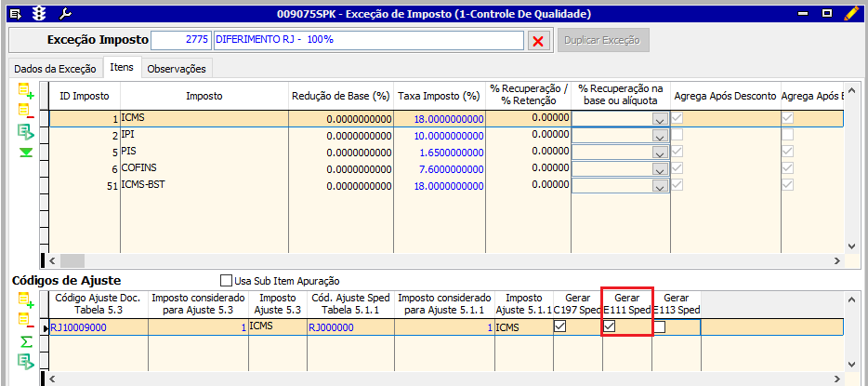Click scroll-down arrow of tax items grid
This screenshot has height=386, width=868.
(851, 246)
